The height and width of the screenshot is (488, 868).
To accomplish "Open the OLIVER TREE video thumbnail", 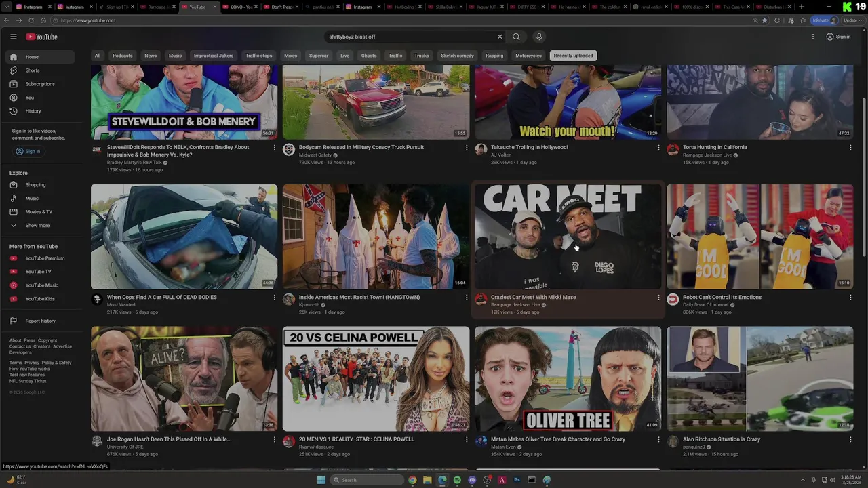I will point(568,379).
